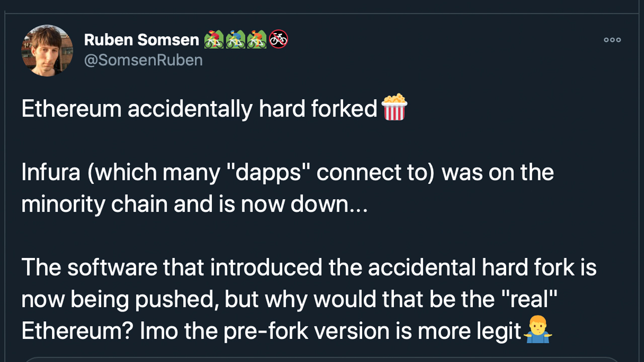
Task: Open the three-dot more options menu
Action: (x=612, y=40)
